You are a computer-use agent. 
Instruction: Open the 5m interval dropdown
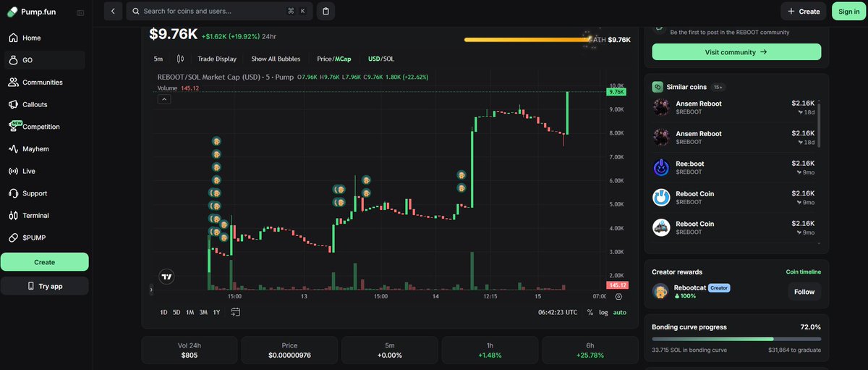[158, 59]
